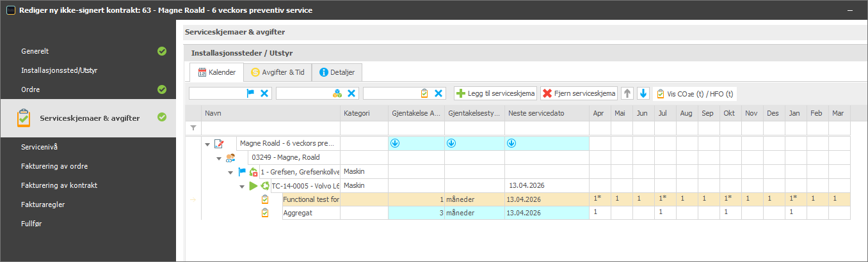This screenshot has width=868, height=262.
Task: Switch to the Avgifter & Tid tab
Action: (278, 72)
